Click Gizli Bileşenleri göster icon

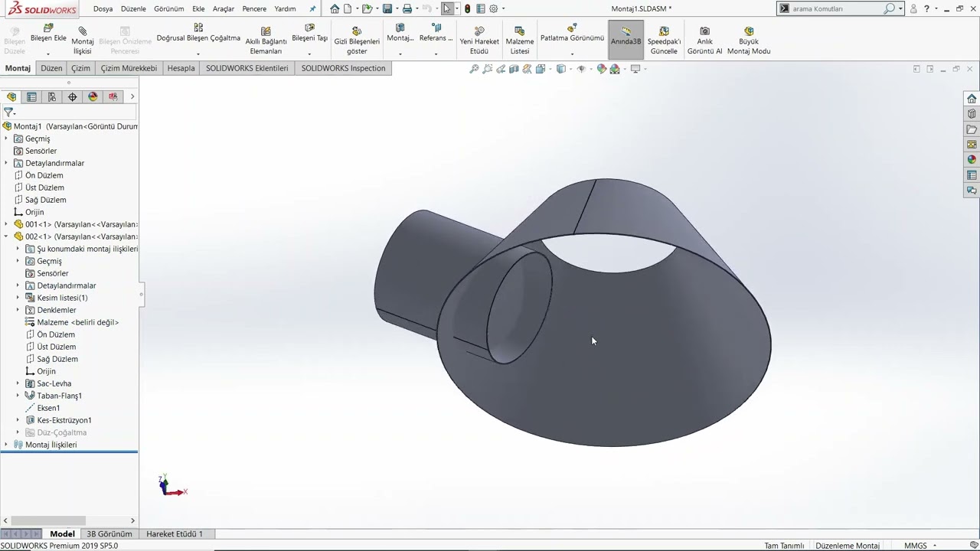[x=357, y=41]
